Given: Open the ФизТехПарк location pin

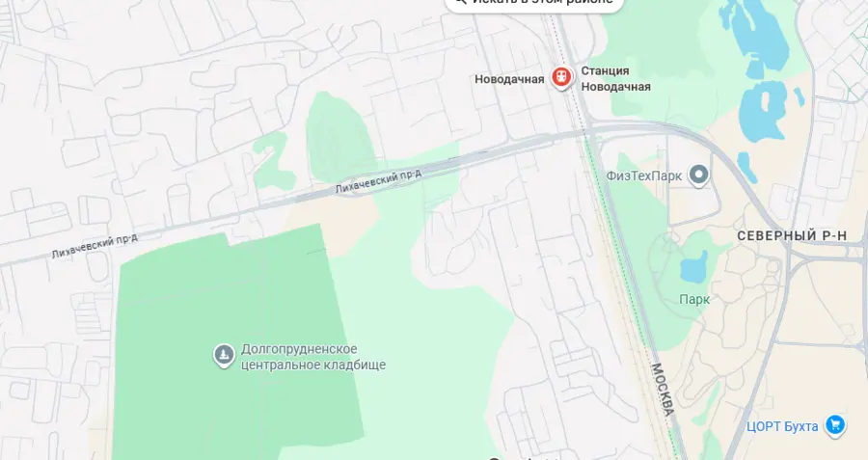Looking at the screenshot, I should pyautogui.click(x=698, y=176).
